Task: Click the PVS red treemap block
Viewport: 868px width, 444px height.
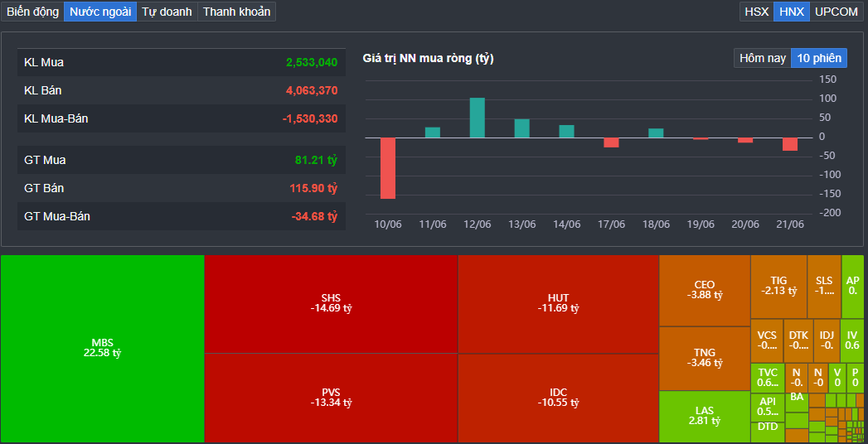Action: coord(331,398)
